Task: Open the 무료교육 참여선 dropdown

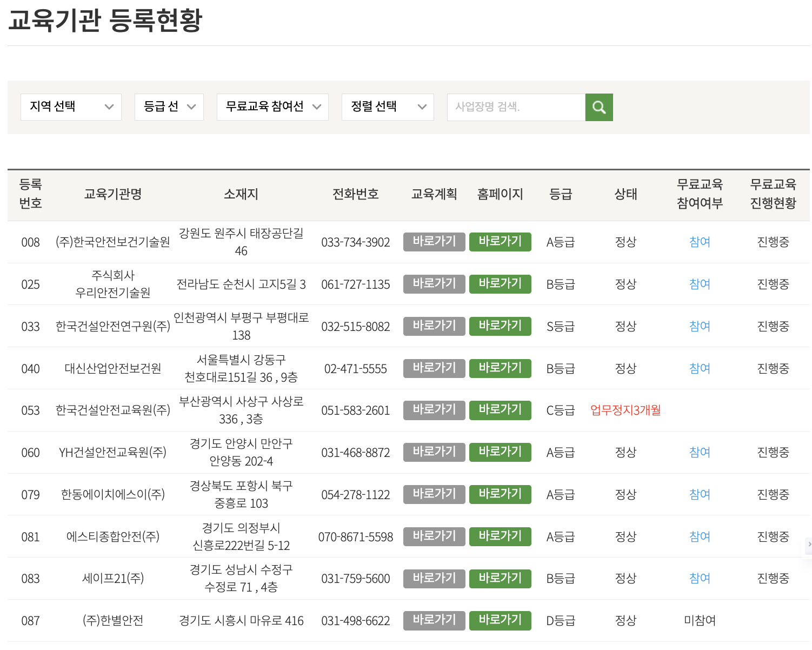Action: click(x=272, y=107)
